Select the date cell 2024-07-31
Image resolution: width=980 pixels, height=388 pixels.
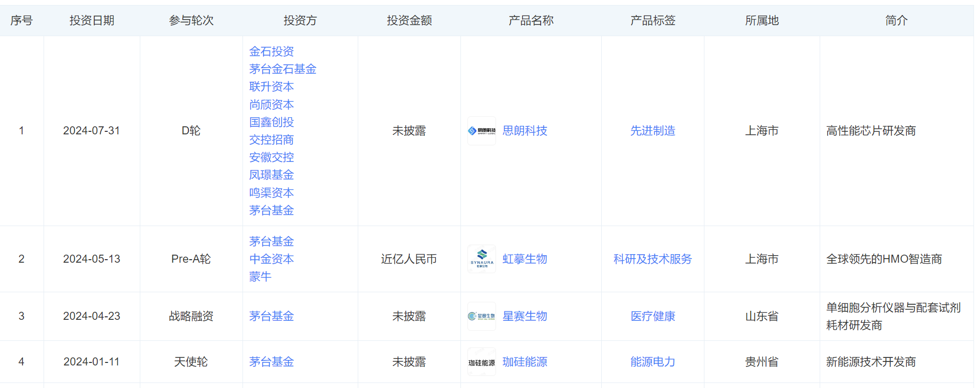pyautogui.click(x=92, y=131)
